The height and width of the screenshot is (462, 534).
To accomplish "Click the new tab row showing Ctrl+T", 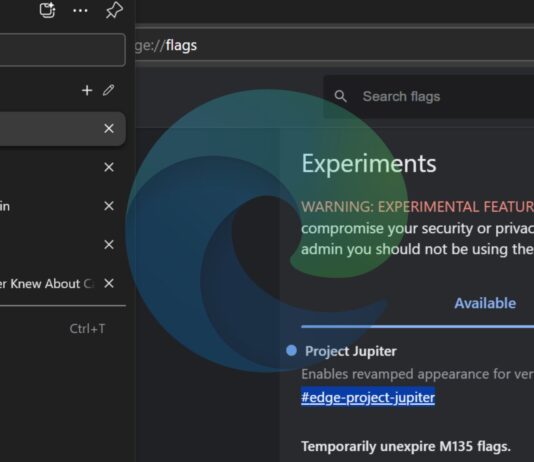I will click(63, 329).
